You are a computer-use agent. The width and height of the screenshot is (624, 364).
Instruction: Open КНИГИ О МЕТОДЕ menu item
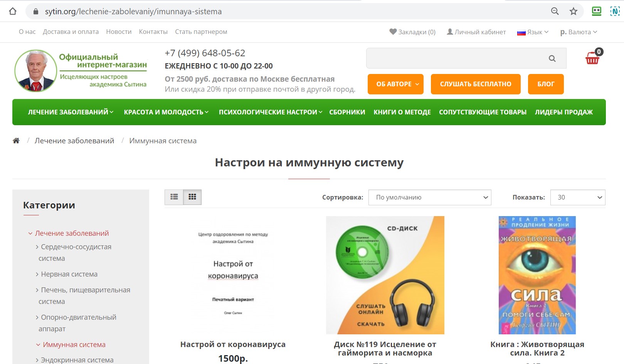402,112
